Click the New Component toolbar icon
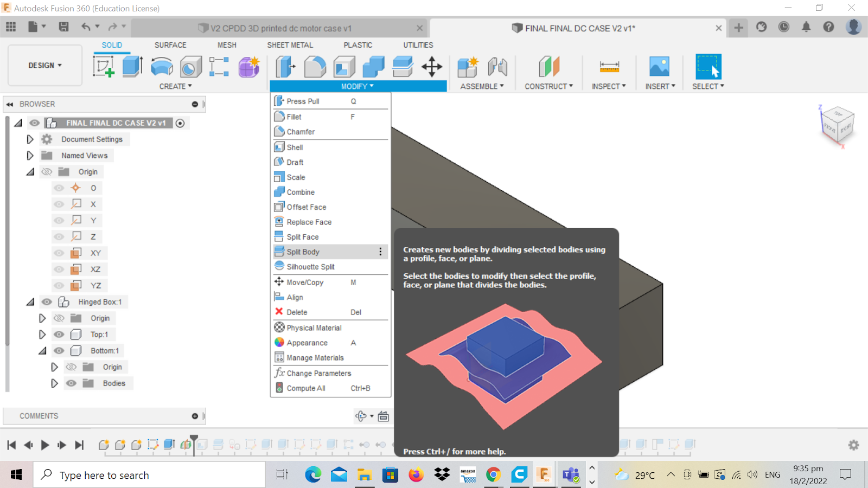 (x=468, y=67)
